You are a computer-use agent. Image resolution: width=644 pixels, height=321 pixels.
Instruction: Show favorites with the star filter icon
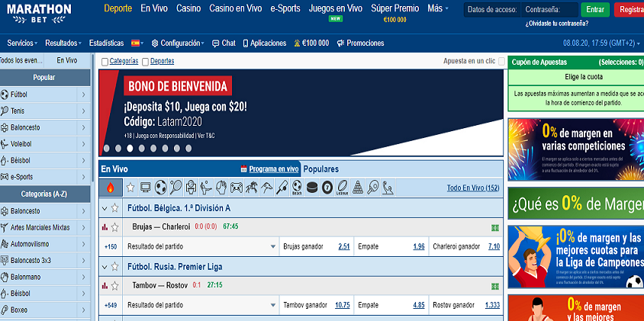130,188
